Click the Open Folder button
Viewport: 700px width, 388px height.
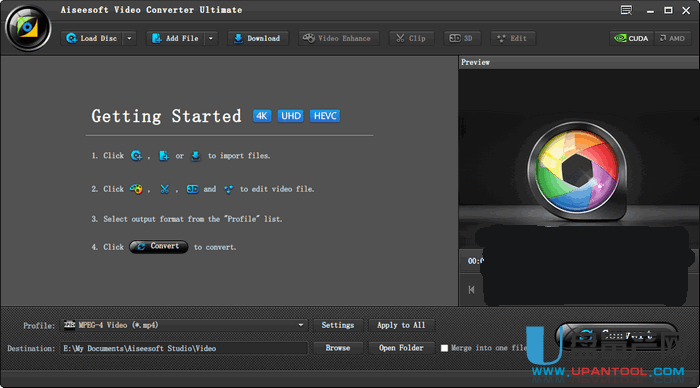(401, 348)
